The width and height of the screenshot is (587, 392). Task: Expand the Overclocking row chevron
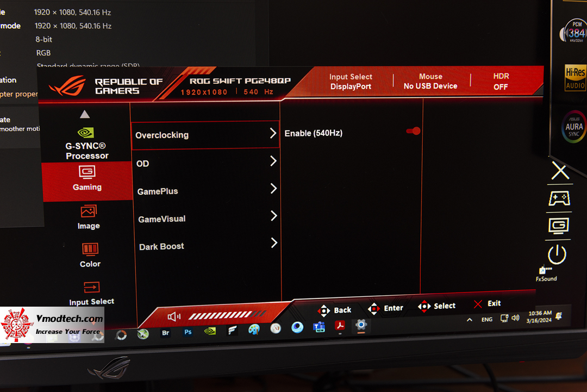[x=273, y=133]
